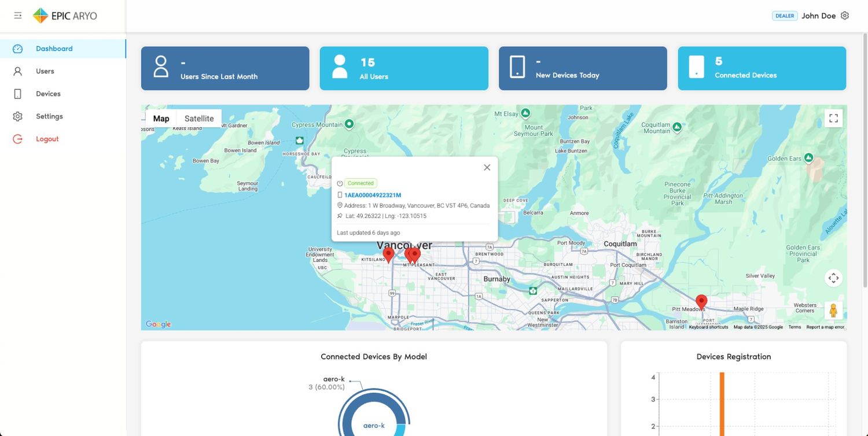Click the Epic Aryo logo

(65, 16)
